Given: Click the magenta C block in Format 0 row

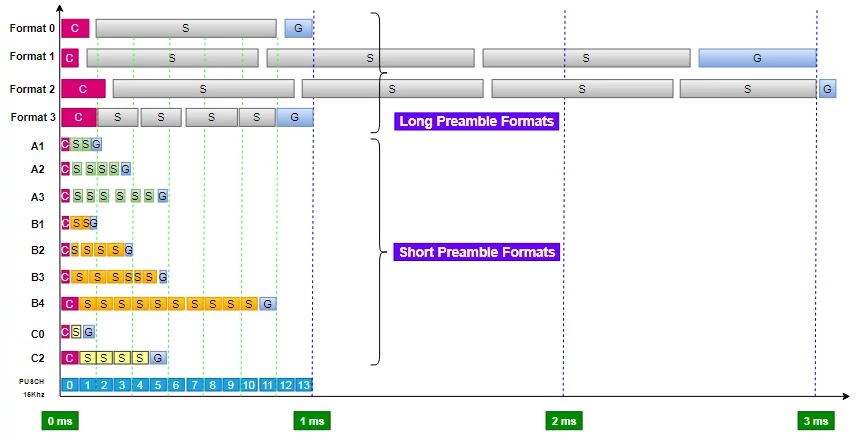Looking at the screenshot, I should coord(75,28).
